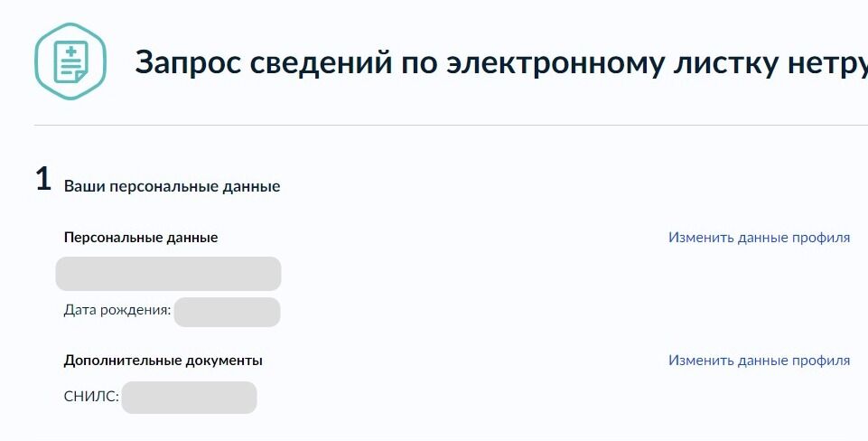Click the page title Запрос сведений по электронному листку
The width and height of the screenshot is (868, 441).
(x=501, y=62)
